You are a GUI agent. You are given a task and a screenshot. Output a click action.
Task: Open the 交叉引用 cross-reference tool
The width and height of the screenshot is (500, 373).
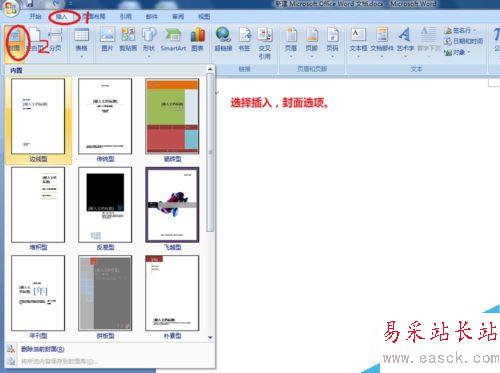point(265,43)
